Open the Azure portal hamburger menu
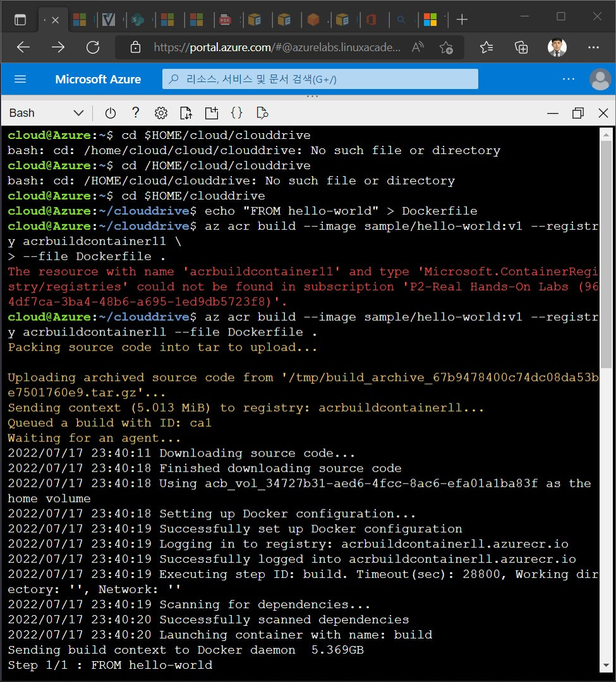 20,79
